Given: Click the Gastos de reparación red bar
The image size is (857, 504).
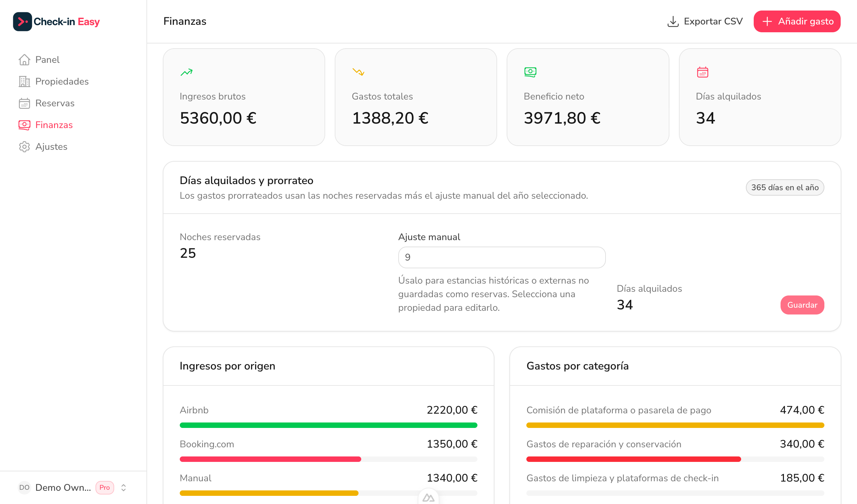Looking at the screenshot, I should [x=633, y=459].
